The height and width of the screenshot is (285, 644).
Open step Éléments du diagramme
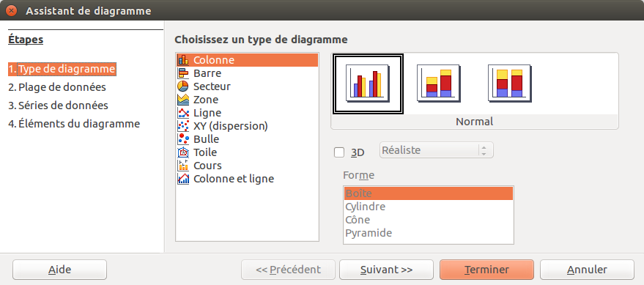pos(74,123)
